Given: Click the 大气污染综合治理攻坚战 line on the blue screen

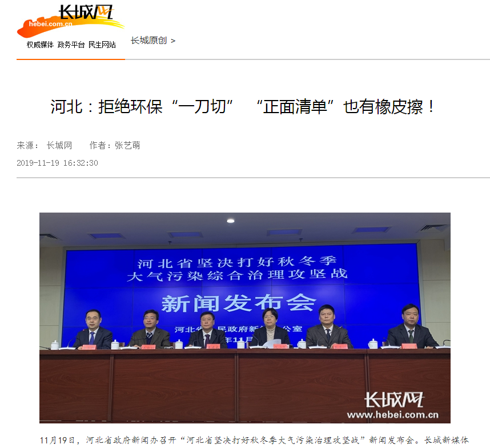Looking at the screenshot, I should tap(237, 275).
